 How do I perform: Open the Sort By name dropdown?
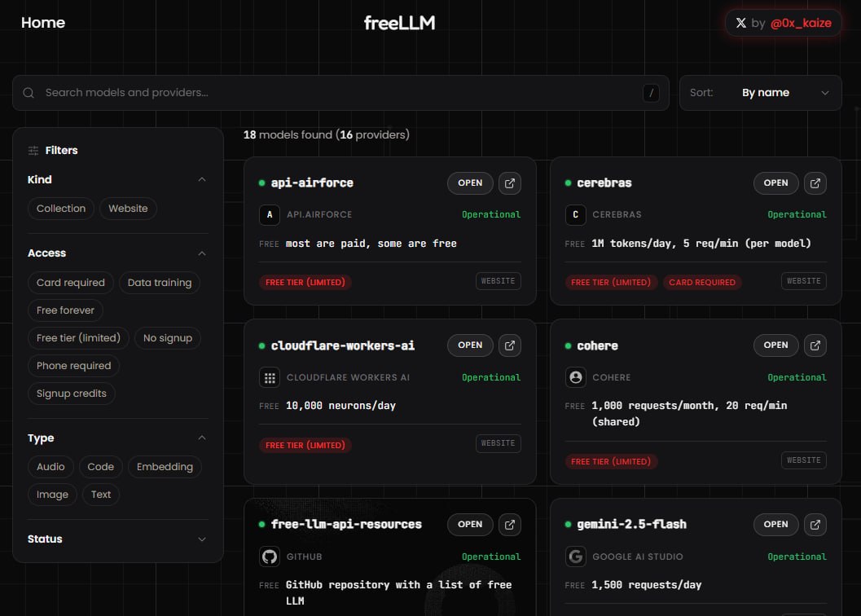click(761, 93)
